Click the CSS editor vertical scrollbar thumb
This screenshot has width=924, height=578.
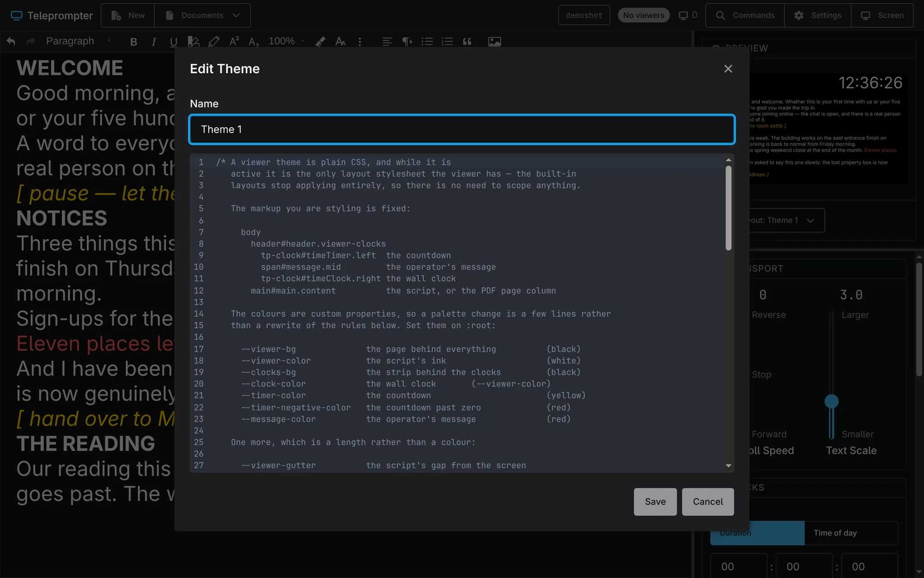point(728,208)
